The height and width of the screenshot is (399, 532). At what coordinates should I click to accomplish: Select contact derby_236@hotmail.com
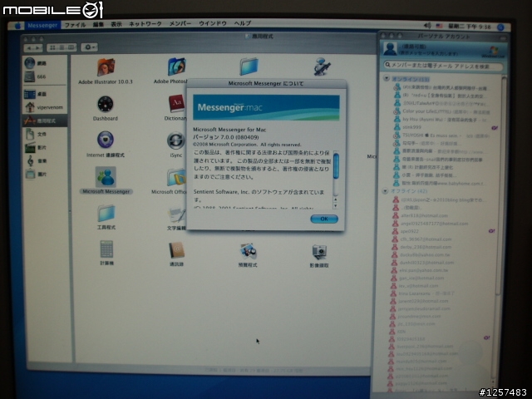[x=426, y=247]
